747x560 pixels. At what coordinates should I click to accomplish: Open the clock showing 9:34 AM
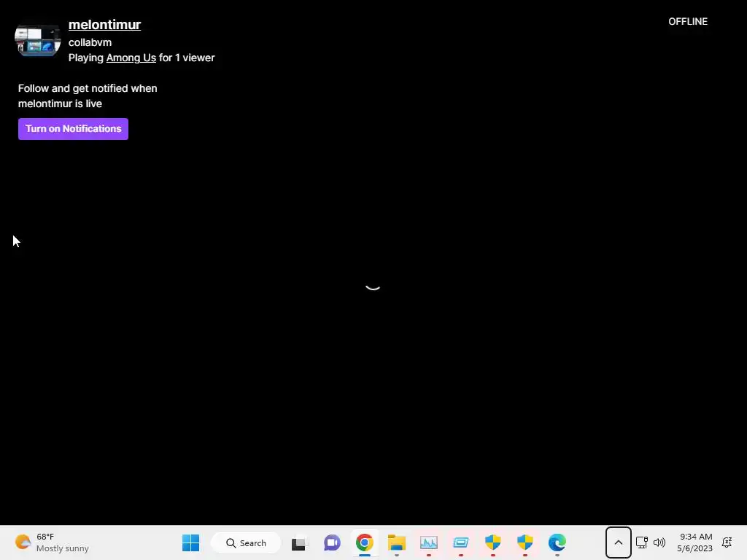tap(695, 542)
